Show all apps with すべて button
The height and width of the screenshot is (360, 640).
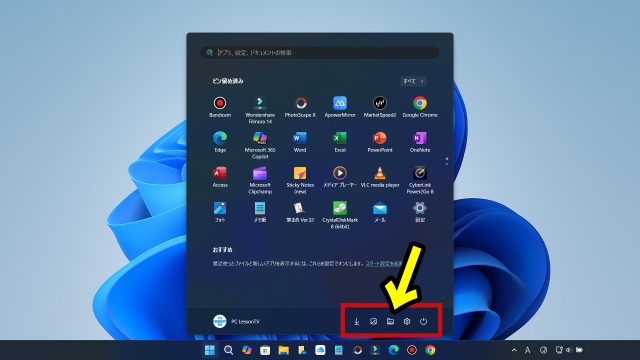pyautogui.click(x=413, y=81)
